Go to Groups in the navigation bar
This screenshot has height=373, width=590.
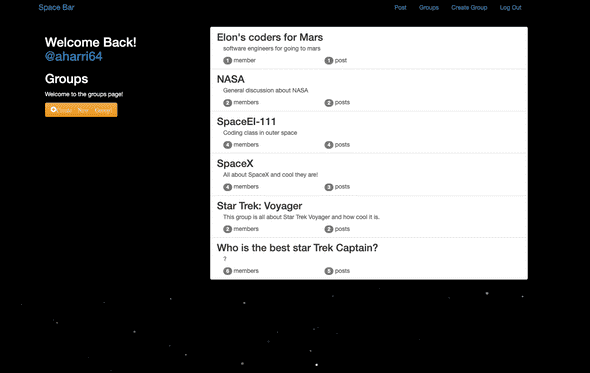429,8
